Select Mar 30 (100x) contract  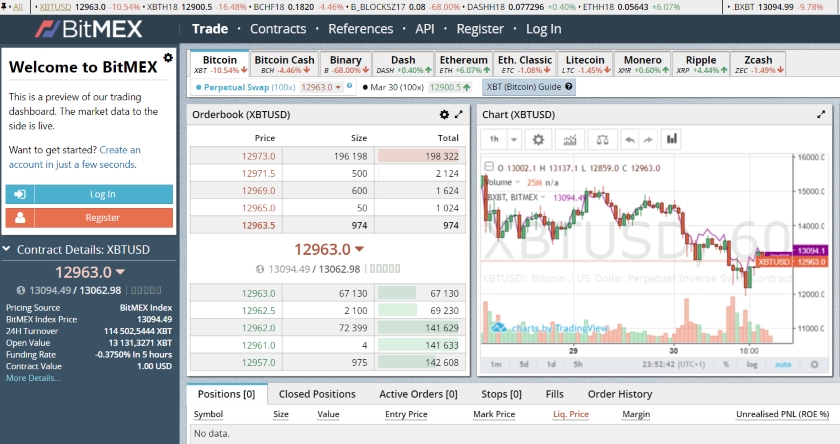pos(393,87)
